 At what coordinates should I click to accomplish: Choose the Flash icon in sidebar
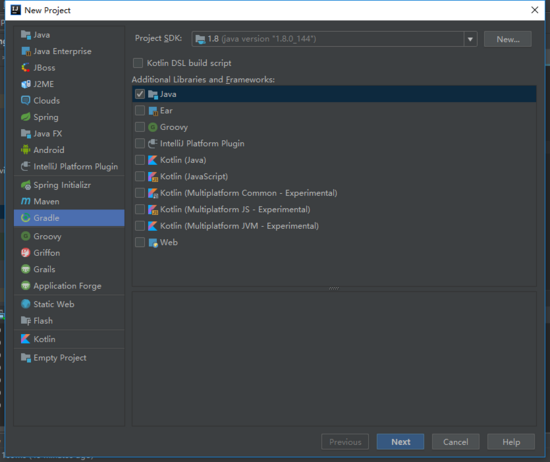[26, 321]
